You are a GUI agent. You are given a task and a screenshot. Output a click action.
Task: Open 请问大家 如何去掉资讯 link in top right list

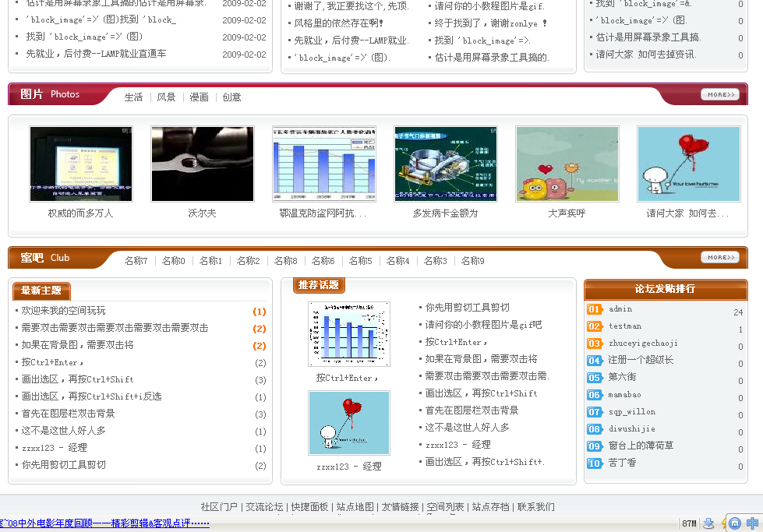pyautogui.click(x=646, y=55)
